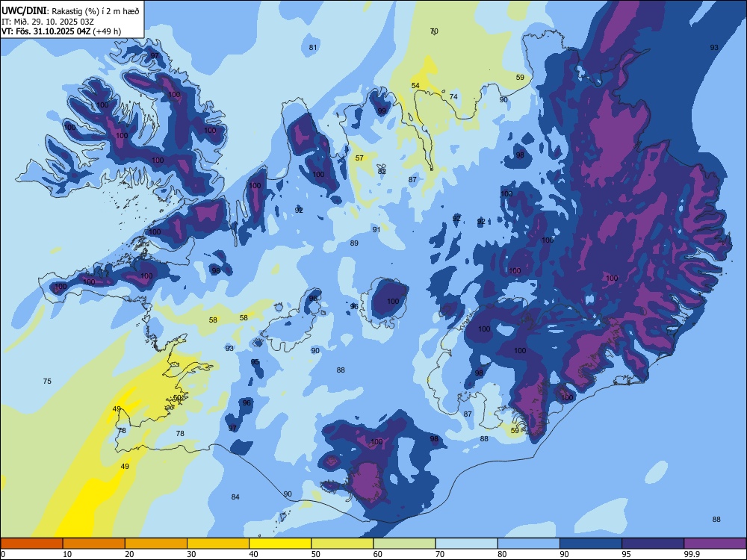The width and height of the screenshot is (747, 560).
Task: Click the legend tick label 30
Action: coord(191,554)
